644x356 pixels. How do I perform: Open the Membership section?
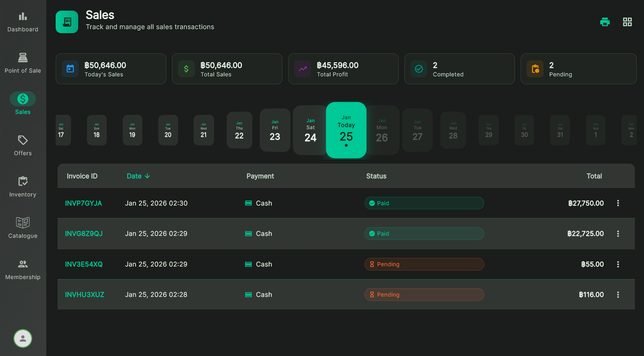[x=23, y=269]
